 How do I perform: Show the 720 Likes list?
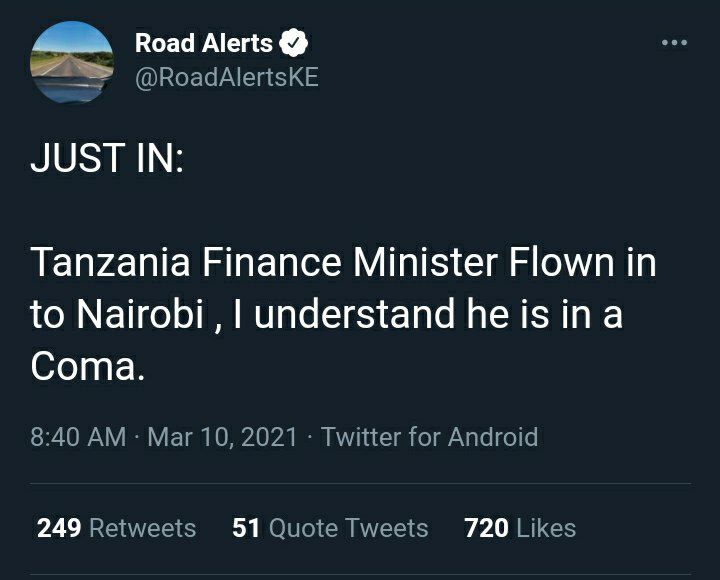(520, 528)
